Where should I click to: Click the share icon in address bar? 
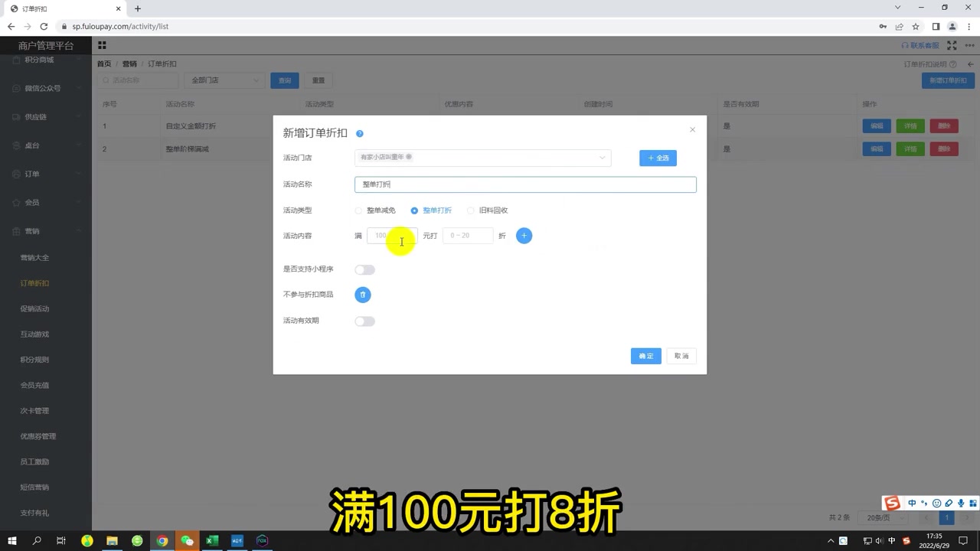900,26
